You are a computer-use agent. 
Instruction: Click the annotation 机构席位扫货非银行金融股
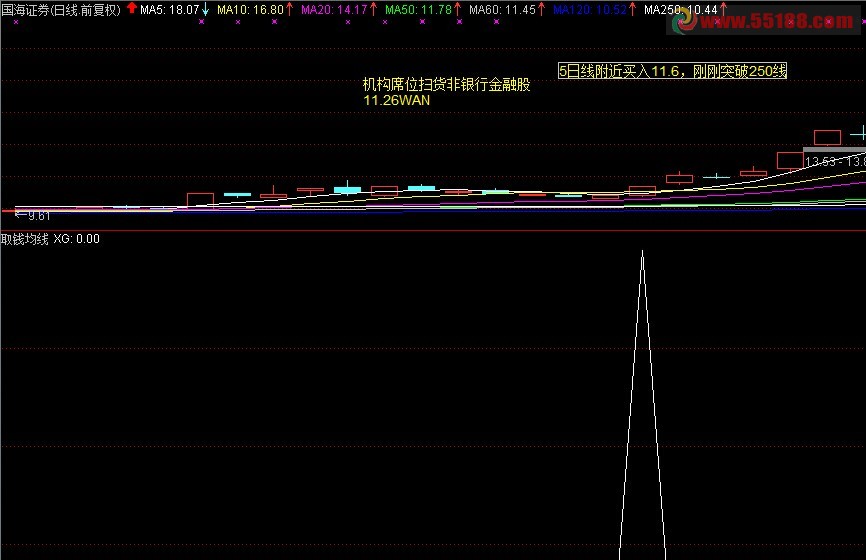(x=446, y=84)
